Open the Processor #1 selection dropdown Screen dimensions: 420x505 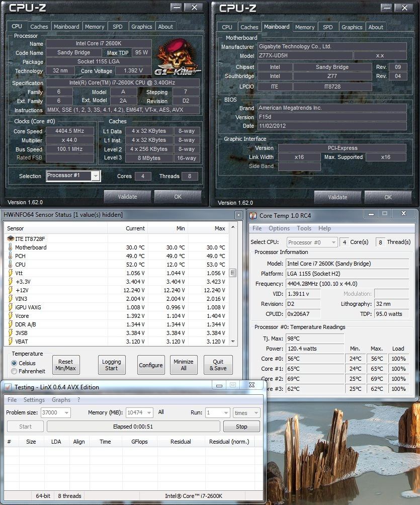click(96, 176)
